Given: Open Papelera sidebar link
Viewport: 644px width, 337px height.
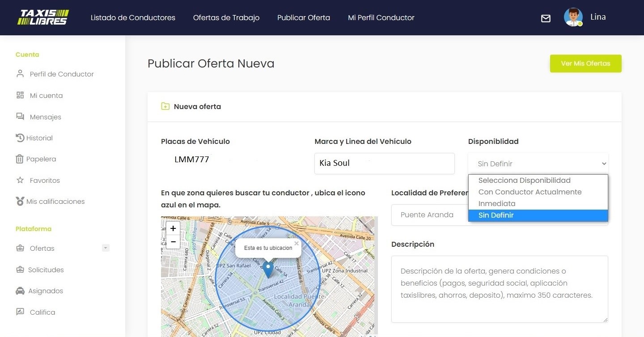Looking at the screenshot, I should [41, 159].
